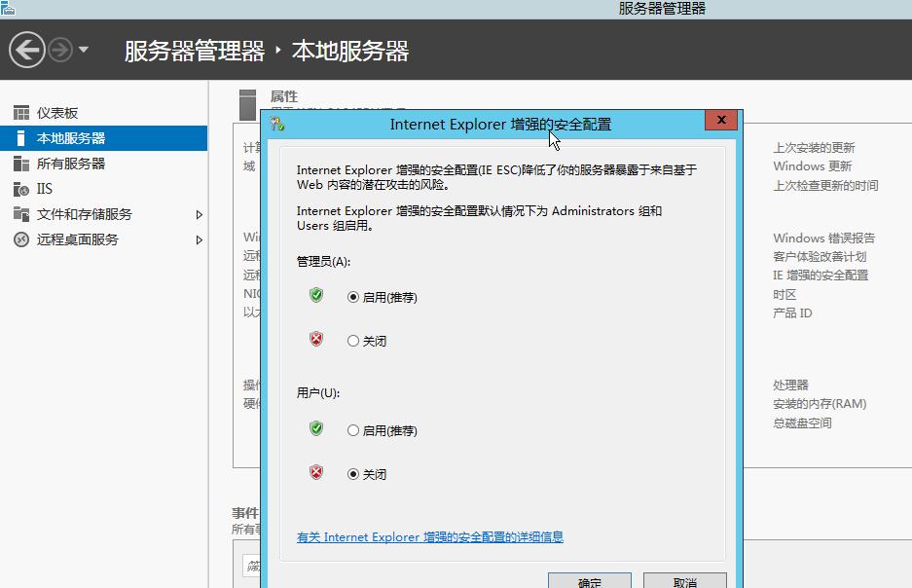Select 仪表板 in the sidebar
Viewport: 912px width, 588px height.
coord(57,113)
